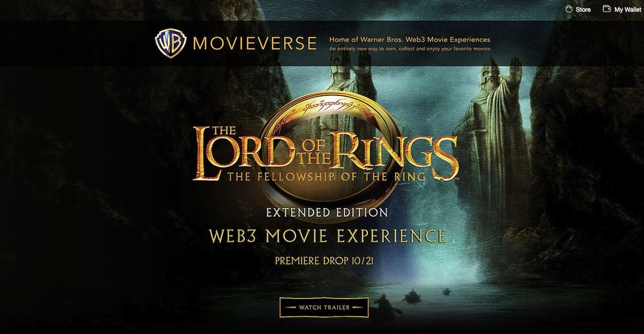This screenshot has height=334, width=644.
Task: Select the Home of Warner Bros. tagline
Action: point(409,39)
